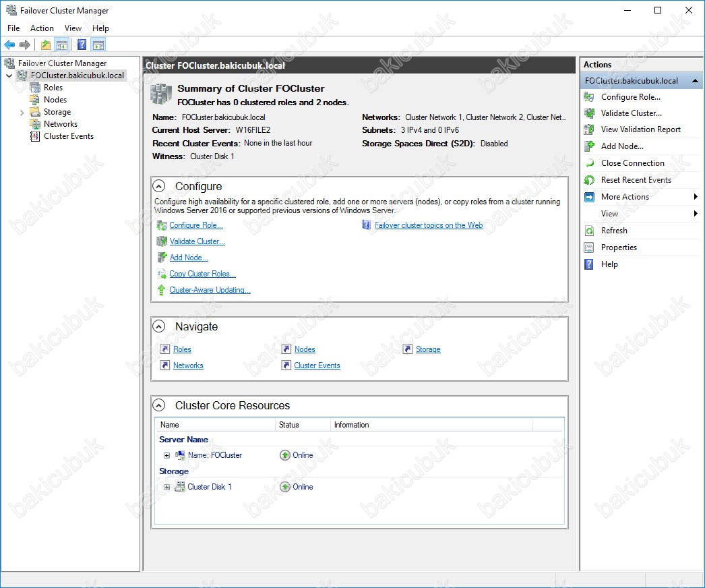Click Reset Recent Events in the Actions pane
This screenshot has width=705, height=588.
[x=636, y=180]
